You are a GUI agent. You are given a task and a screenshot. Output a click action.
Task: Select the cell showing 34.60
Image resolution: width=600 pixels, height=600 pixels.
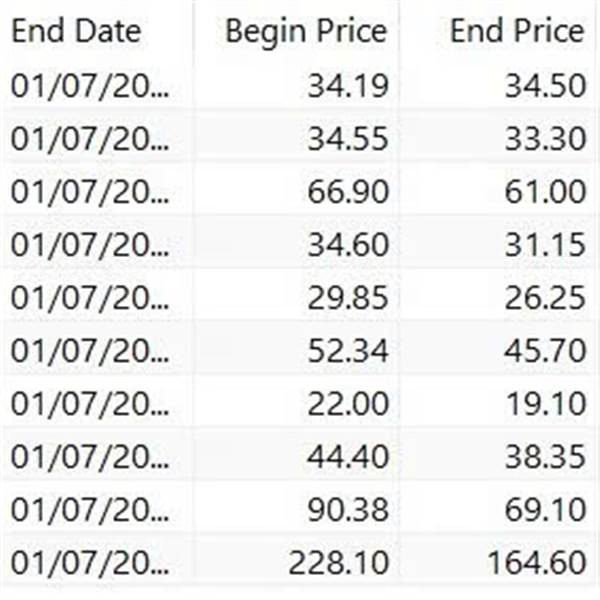point(348,245)
